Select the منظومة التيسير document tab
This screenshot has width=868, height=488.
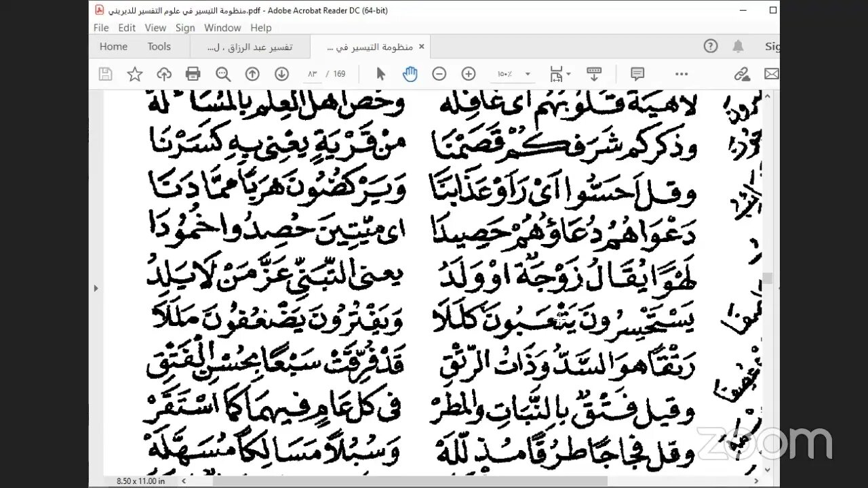372,47
